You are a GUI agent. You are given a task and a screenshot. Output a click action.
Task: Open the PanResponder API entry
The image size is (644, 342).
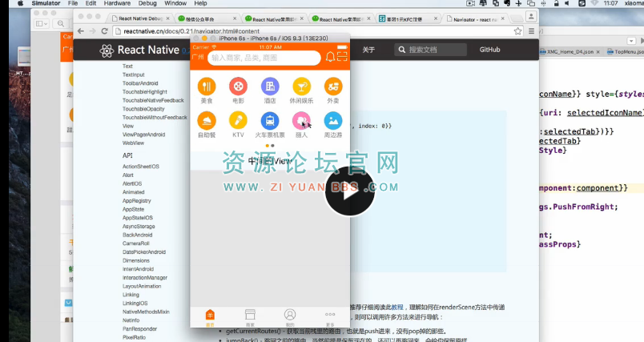[139, 329]
